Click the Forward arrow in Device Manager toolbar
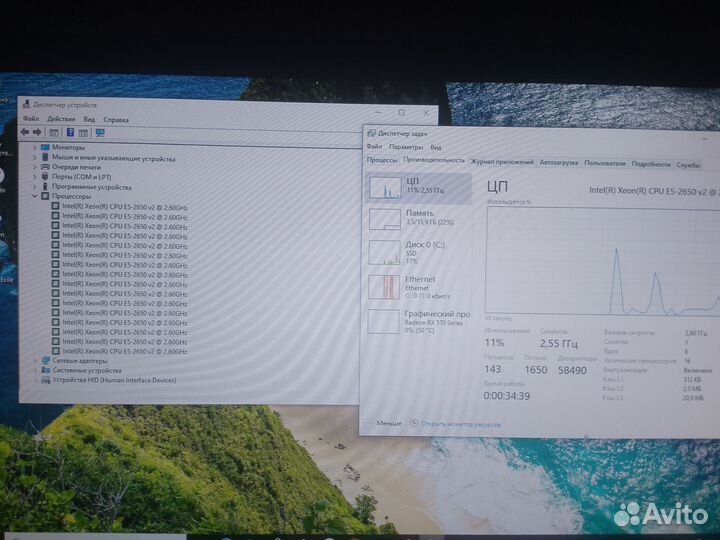Image resolution: width=720 pixels, height=540 pixels. pyautogui.click(x=37, y=132)
